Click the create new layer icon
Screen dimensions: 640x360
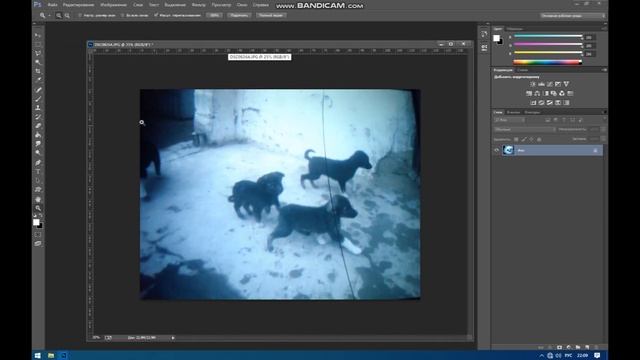[x=587, y=347]
